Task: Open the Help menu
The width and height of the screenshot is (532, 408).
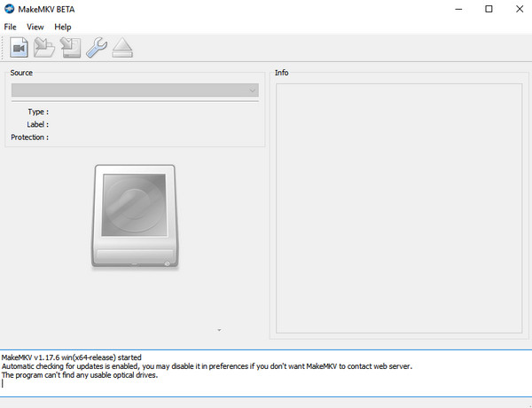Action: tap(63, 27)
